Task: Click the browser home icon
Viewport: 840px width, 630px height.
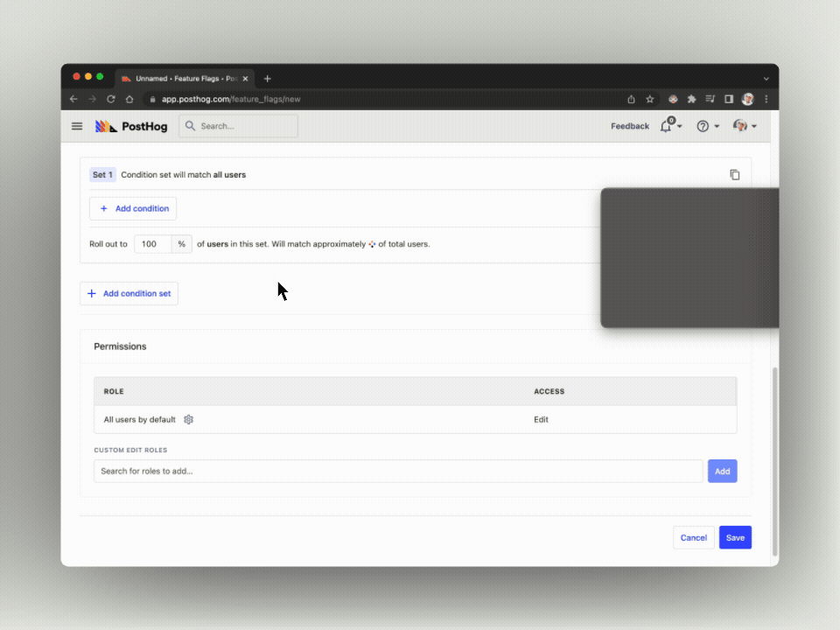Action: pos(129,99)
